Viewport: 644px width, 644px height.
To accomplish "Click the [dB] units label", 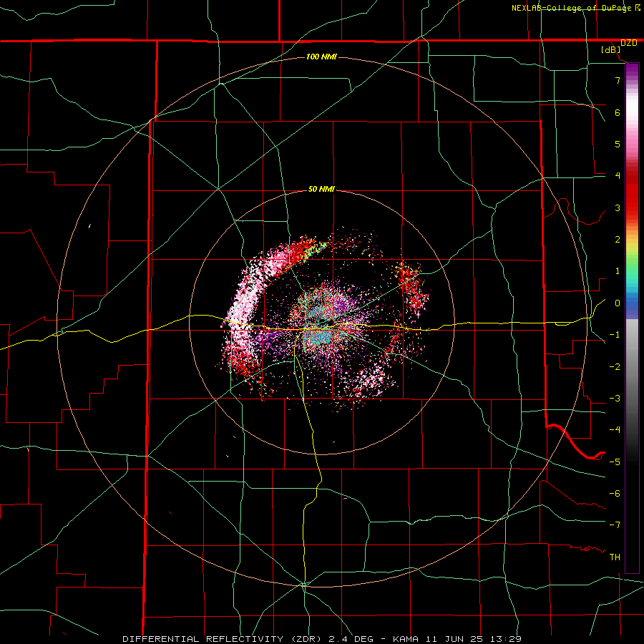I will [611, 50].
